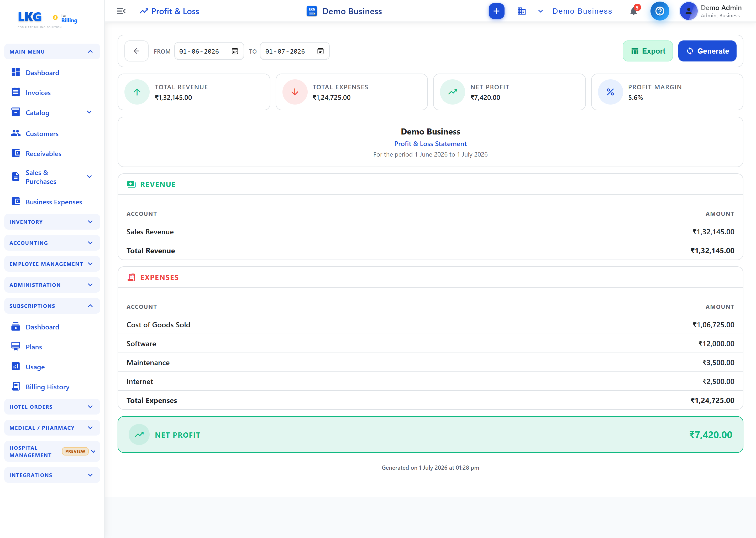Screen dimensions: 756x538
Task: Expand the Accounting section
Action: [x=52, y=243]
